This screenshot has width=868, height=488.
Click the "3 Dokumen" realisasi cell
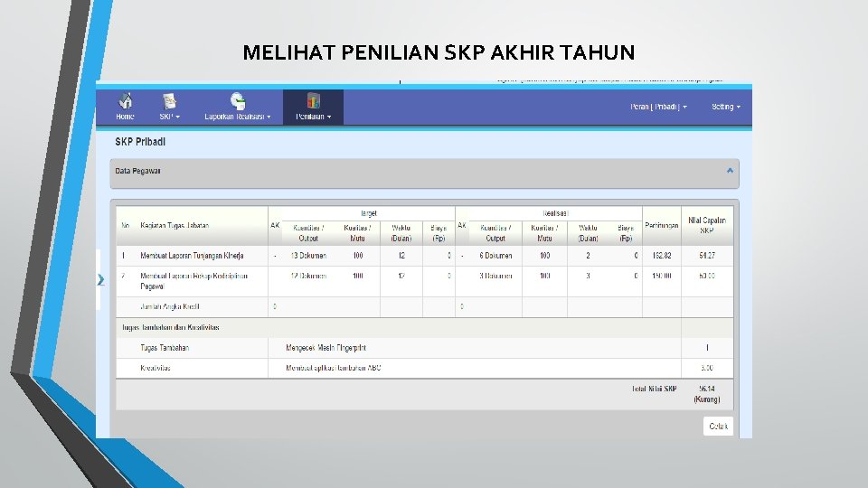[x=495, y=276]
